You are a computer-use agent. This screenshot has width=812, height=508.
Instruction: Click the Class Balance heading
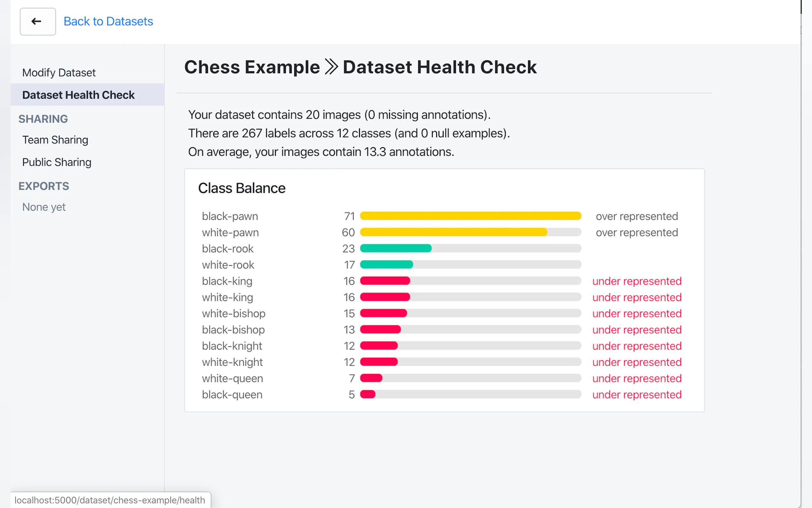click(241, 188)
